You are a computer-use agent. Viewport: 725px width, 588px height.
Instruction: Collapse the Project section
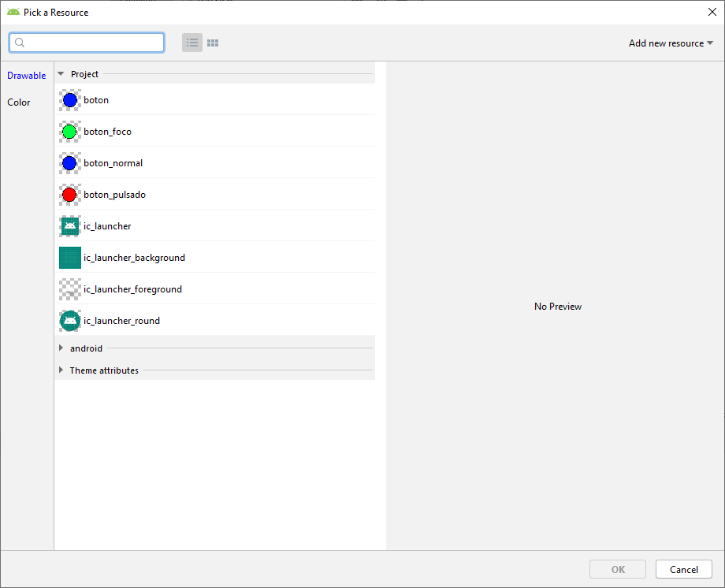[61, 74]
